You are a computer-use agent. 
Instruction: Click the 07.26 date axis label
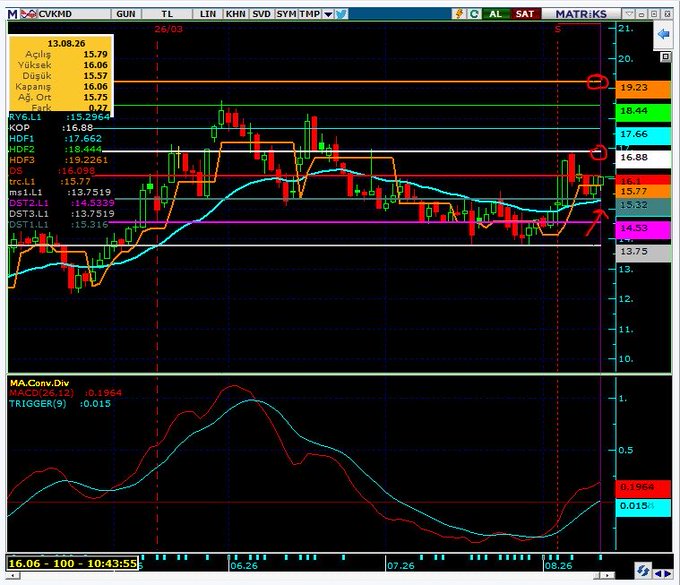click(x=401, y=566)
